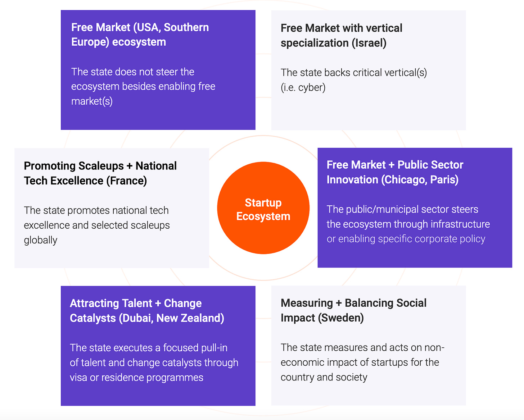Click the "or enabling specific corporate policy" line
Image resolution: width=524 pixels, height=420 pixels.
(x=406, y=239)
